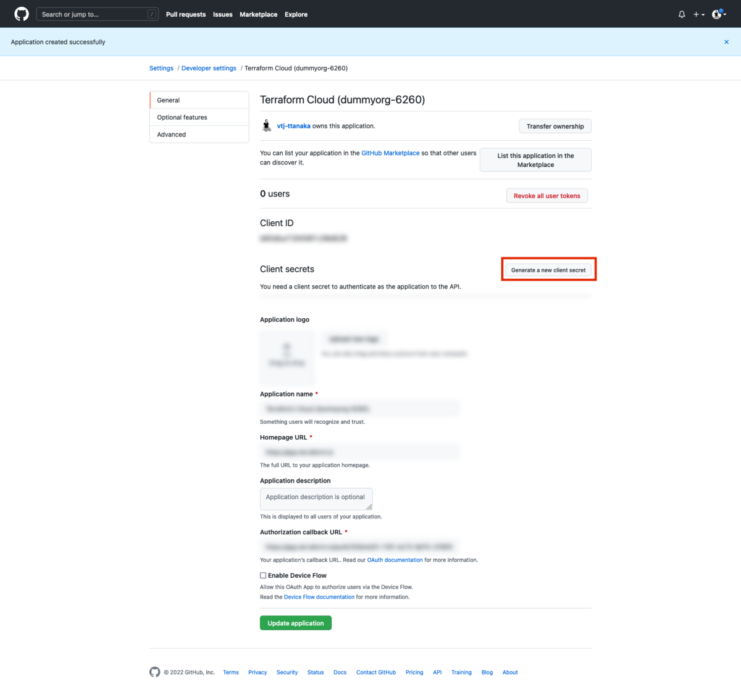This screenshot has width=741, height=700.
Task: Open Status footer link
Action: coord(316,672)
